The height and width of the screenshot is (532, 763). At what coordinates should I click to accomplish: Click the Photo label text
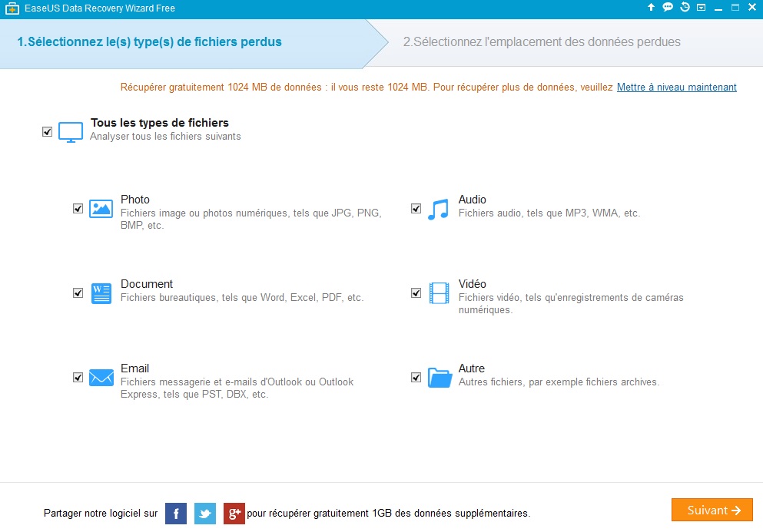click(135, 200)
